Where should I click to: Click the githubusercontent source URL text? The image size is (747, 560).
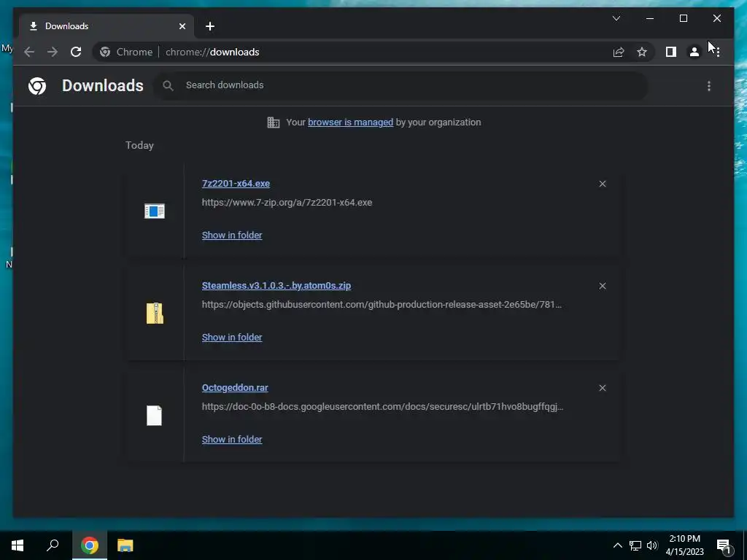pyautogui.click(x=382, y=304)
